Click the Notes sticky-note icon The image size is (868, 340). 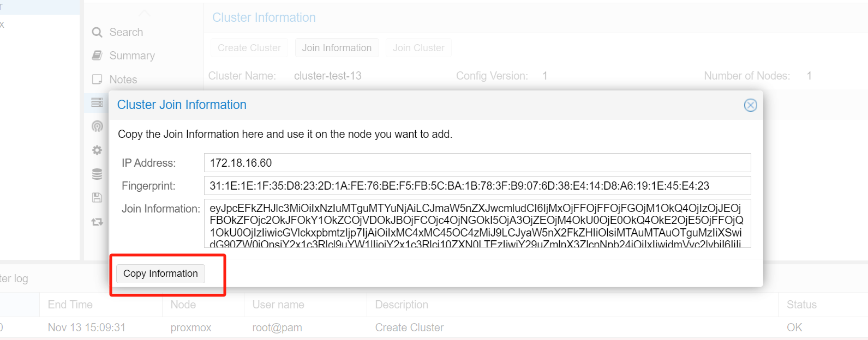click(x=97, y=80)
